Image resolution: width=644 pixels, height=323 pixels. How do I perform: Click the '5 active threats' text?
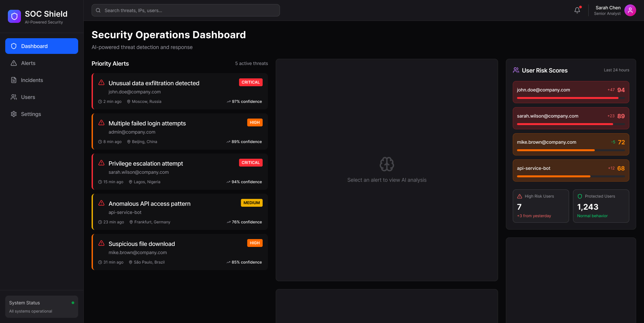click(x=252, y=63)
